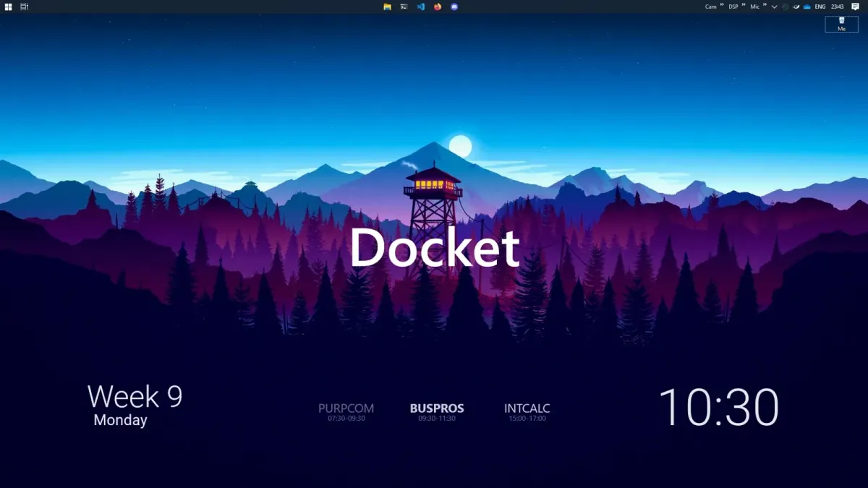Viewport: 868px width, 488px height.
Task: Open the Windows Start menu
Action: pyautogui.click(x=8, y=7)
